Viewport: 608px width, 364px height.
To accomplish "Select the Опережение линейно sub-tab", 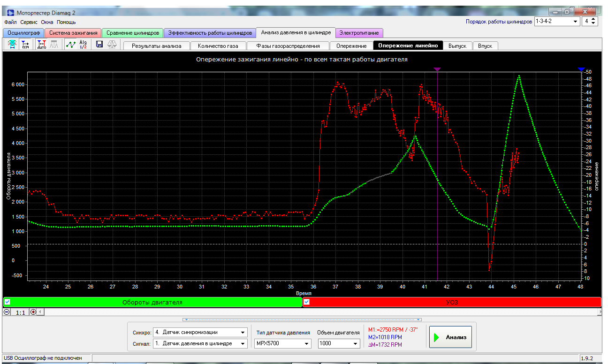I will click(408, 45).
